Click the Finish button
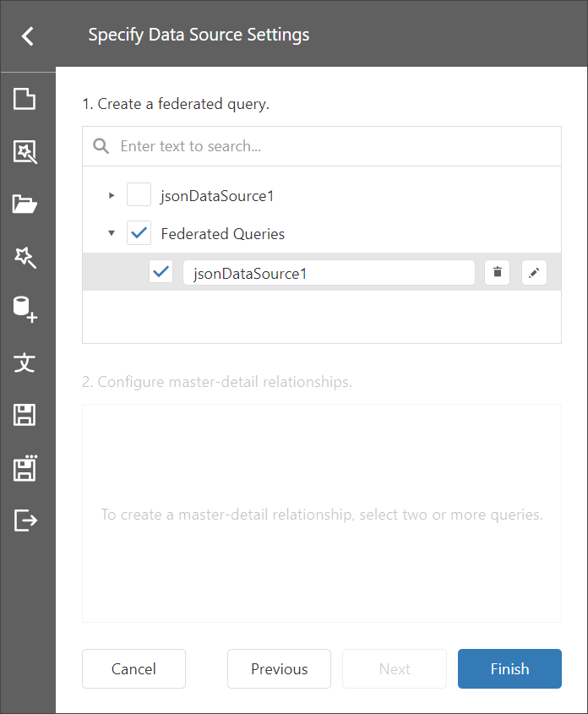Image resolution: width=588 pixels, height=714 pixels. tap(509, 669)
